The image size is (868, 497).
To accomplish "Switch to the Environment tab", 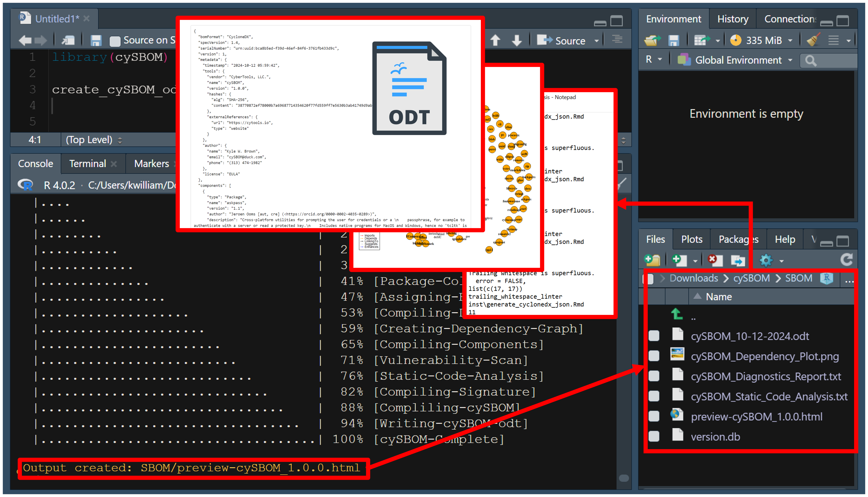I will pyautogui.click(x=673, y=19).
